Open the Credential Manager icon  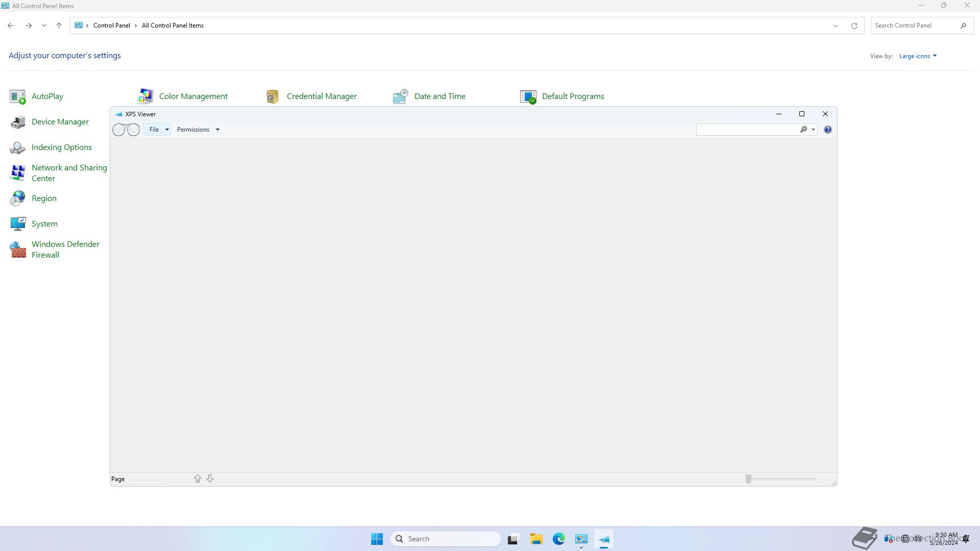[x=273, y=96]
